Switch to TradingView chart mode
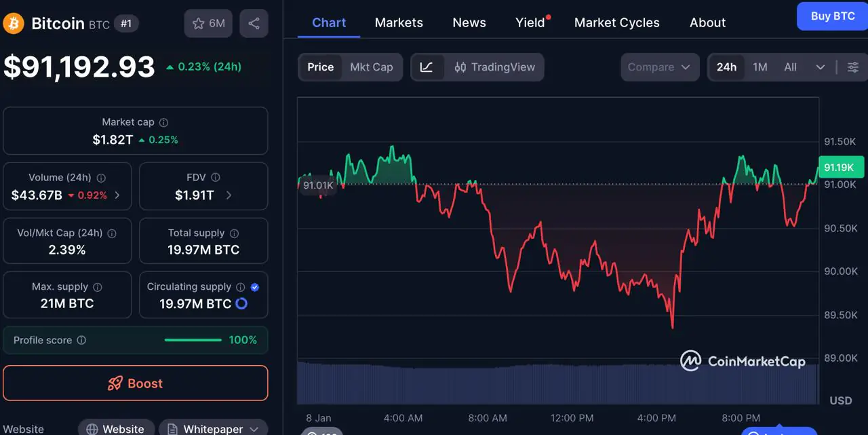The image size is (868, 435). coord(495,67)
